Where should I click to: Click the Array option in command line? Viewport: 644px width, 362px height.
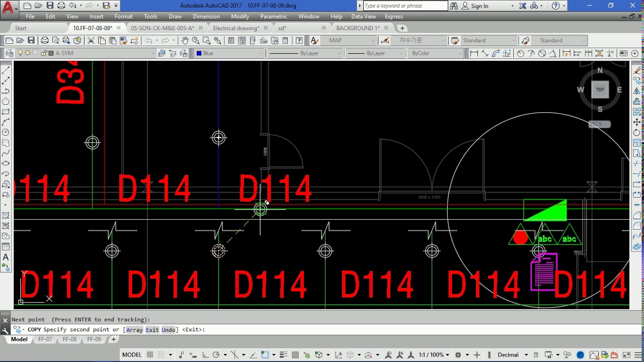pos(134,330)
